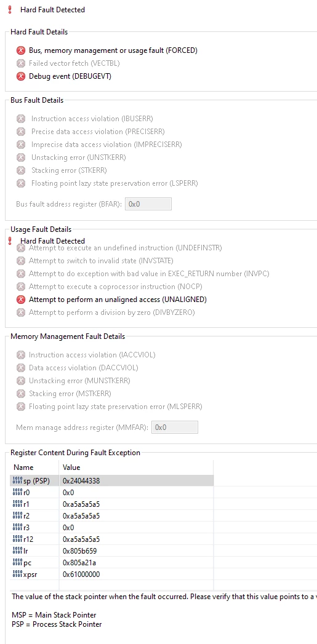The width and height of the screenshot is (317, 644).
Task: Click the DIVBYZERO status icon
Action: point(20,312)
